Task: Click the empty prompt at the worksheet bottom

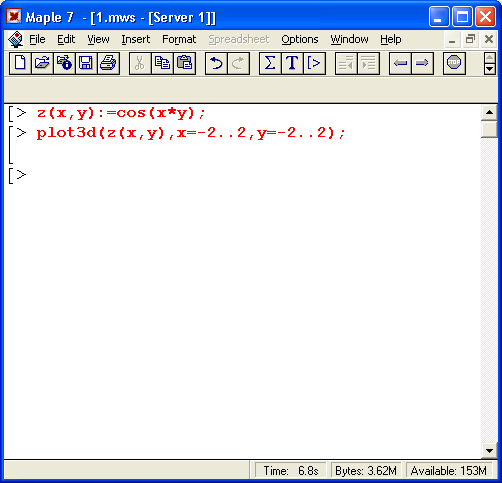Action: click(x=21, y=175)
